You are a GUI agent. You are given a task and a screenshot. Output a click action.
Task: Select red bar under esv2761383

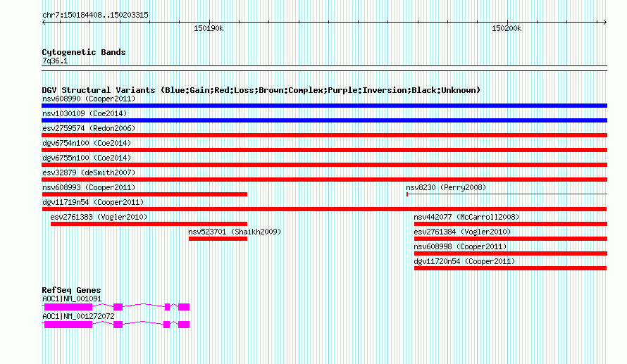coord(149,224)
